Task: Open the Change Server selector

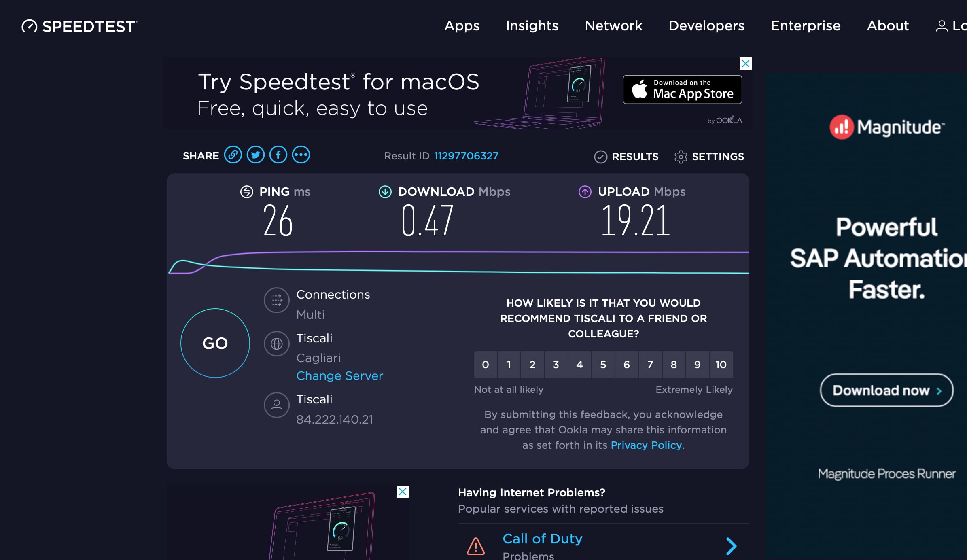Action: click(339, 376)
